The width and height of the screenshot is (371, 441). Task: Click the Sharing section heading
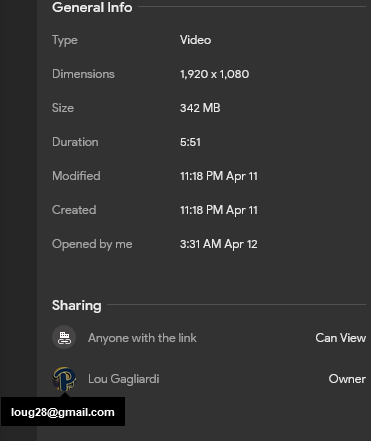[x=77, y=305]
